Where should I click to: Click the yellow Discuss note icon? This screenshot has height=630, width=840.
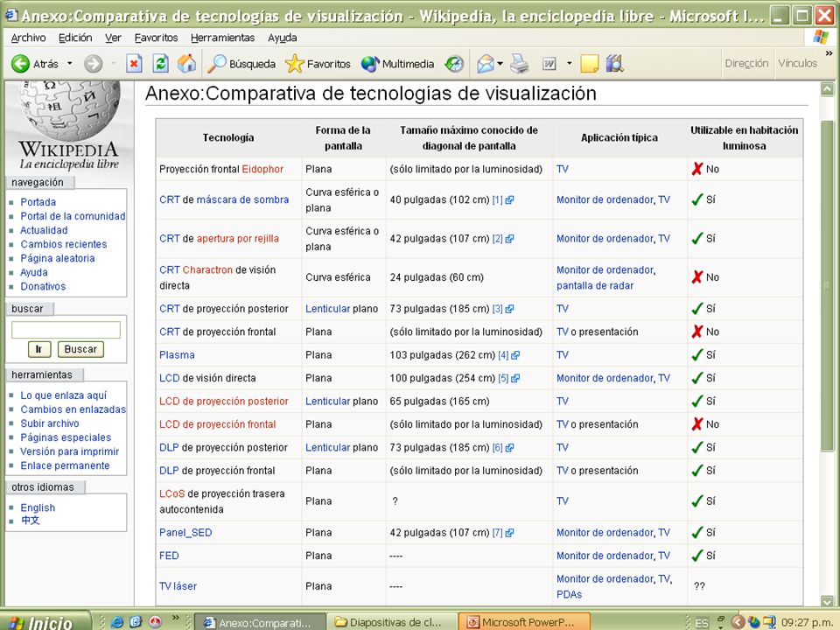589,64
